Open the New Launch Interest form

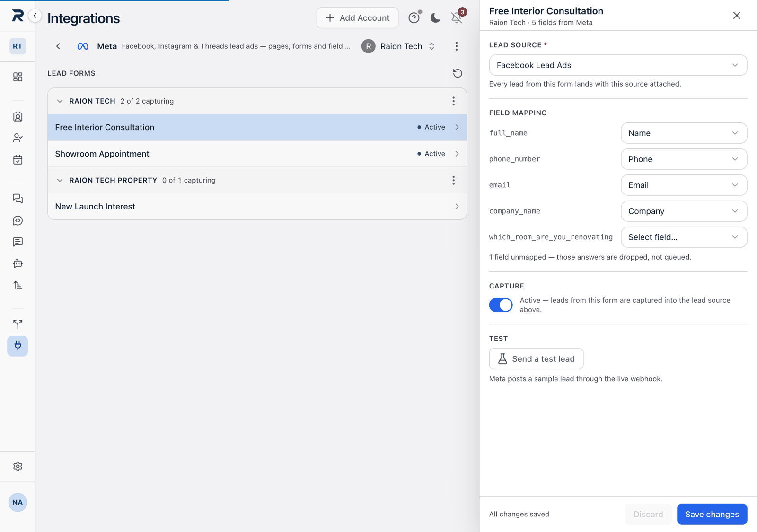[x=257, y=206]
